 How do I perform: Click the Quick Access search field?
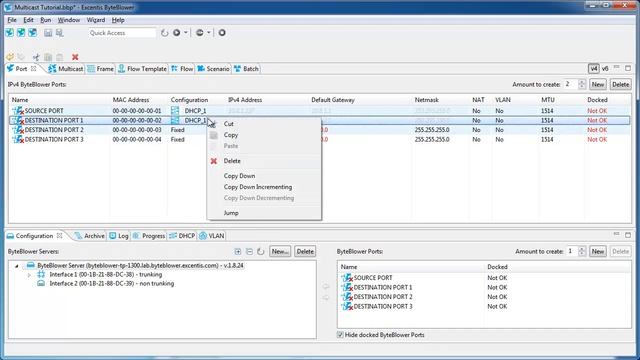tap(122, 33)
